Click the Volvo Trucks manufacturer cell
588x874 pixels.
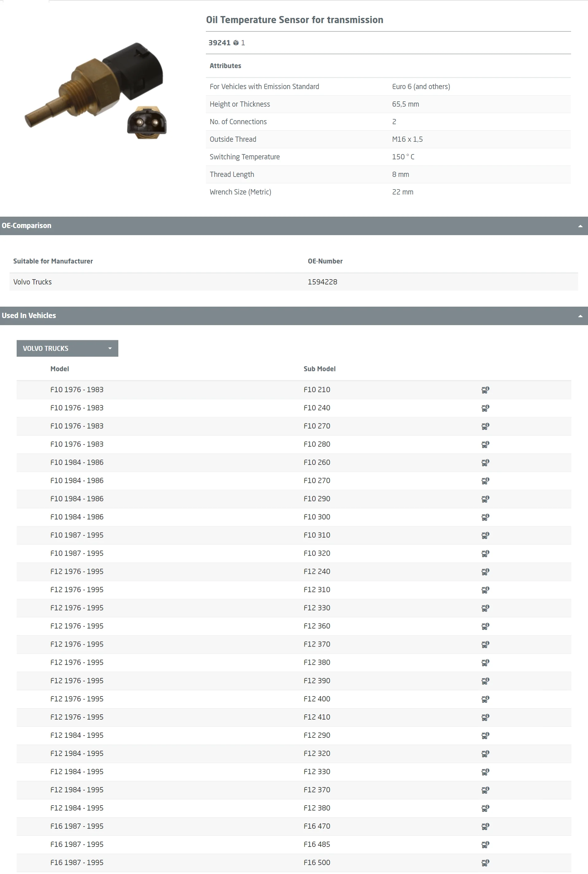tap(33, 282)
